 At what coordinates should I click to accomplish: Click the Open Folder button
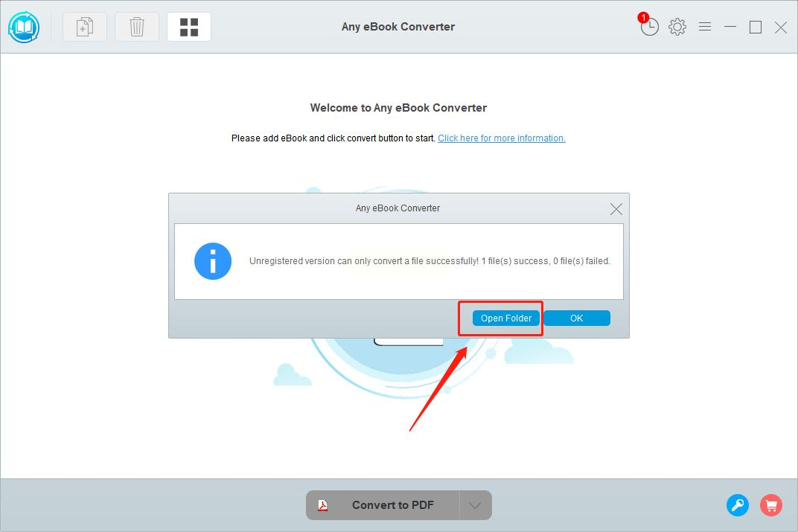pyautogui.click(x=506, y=318)
